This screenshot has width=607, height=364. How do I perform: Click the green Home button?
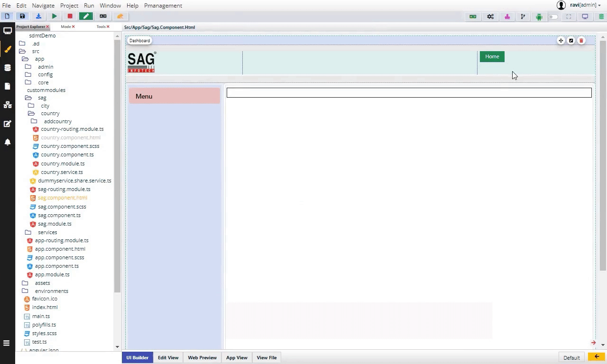(x=492, y=57)
